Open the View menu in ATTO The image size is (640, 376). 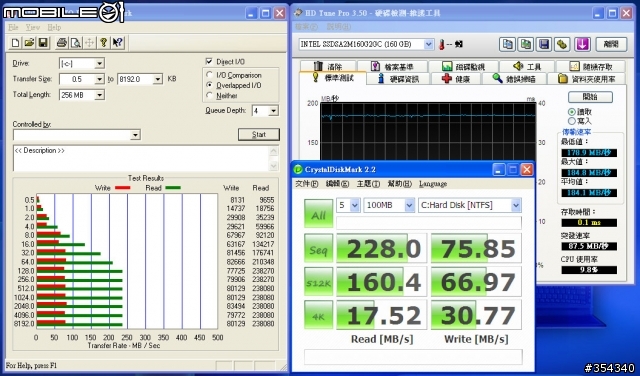click(33, 27)
